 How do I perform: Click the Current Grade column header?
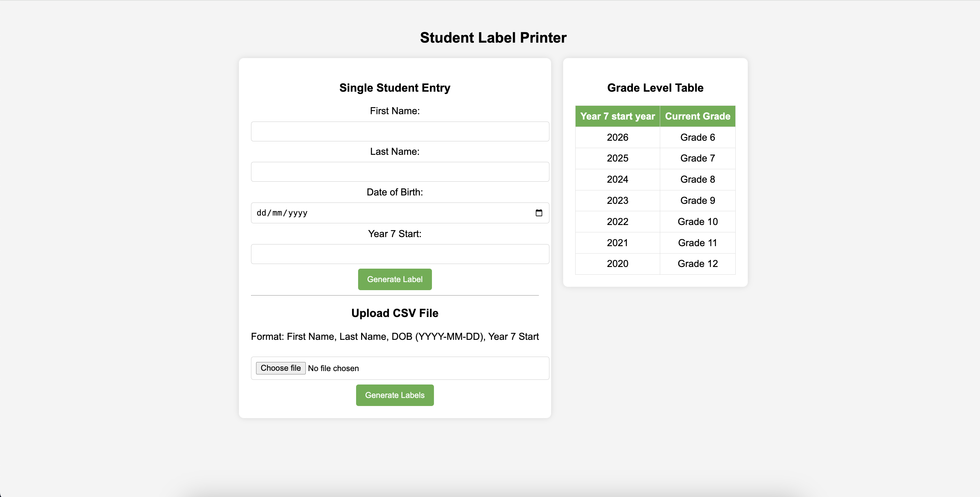tap(697, 116)
